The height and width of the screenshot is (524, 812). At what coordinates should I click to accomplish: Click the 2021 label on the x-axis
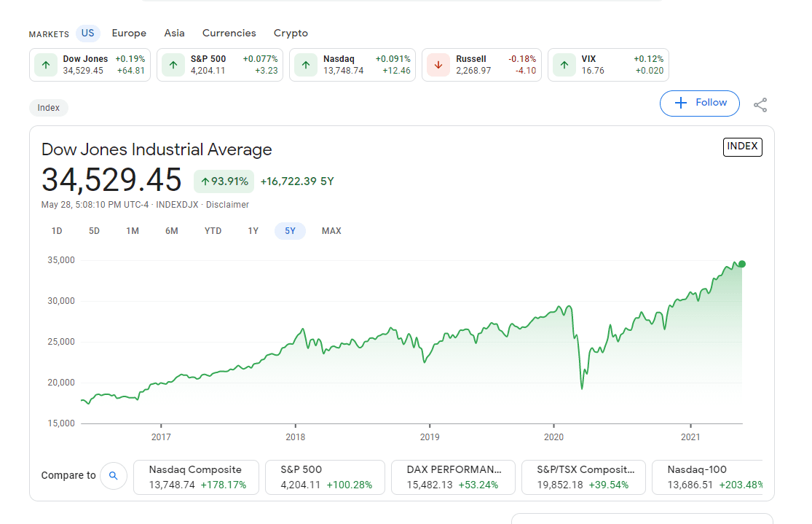click(x=690, y=437)
